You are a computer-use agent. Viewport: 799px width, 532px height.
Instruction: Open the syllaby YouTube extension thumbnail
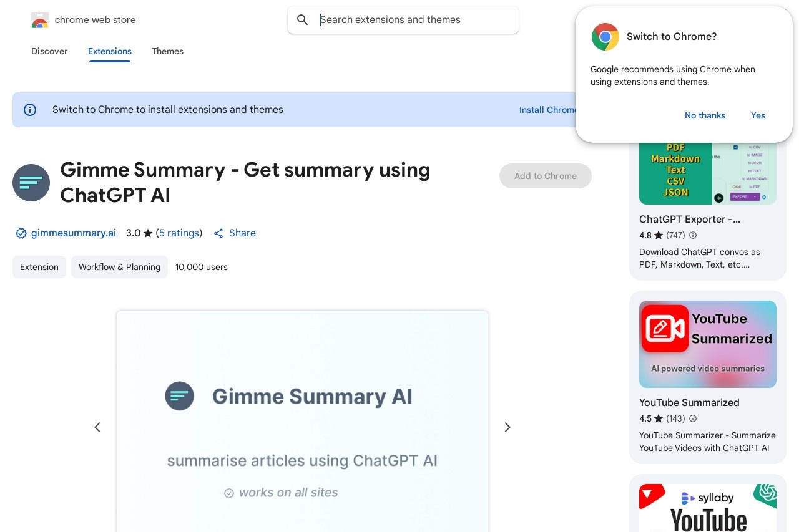click(708, 508)
